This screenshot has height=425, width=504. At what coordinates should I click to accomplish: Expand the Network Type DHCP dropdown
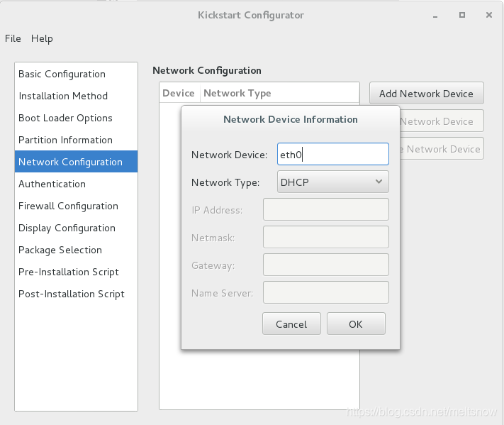pyautogui.click(x=333, y=182)
